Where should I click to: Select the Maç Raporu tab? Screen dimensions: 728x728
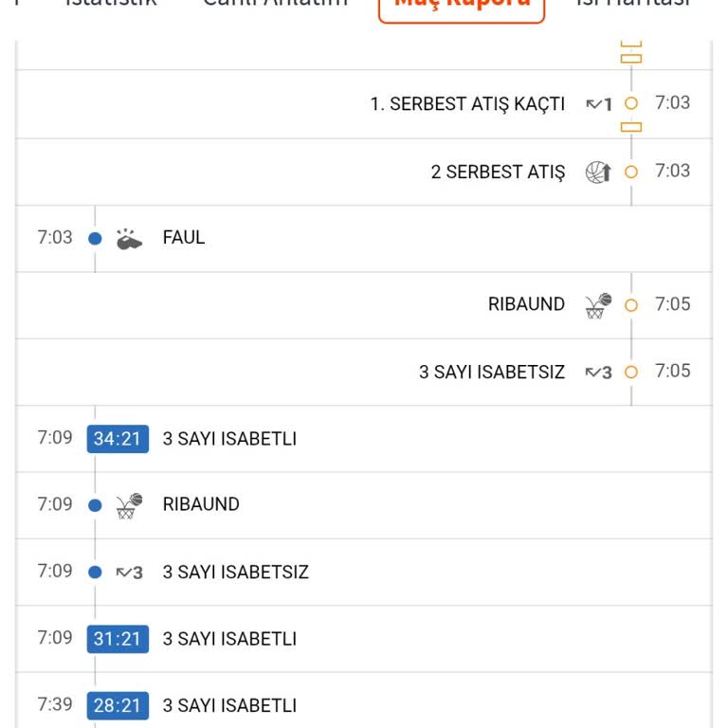462,5
